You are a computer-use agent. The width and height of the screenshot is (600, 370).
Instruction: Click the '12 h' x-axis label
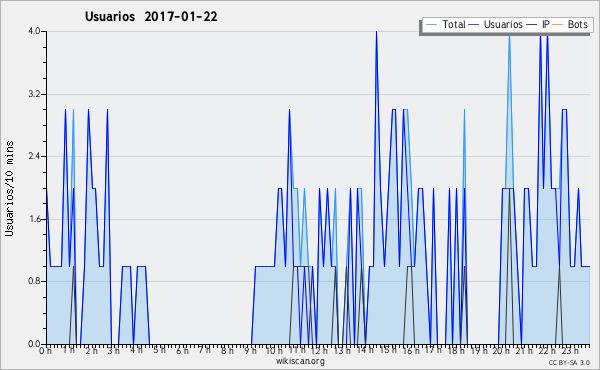(x=319, y=351)
